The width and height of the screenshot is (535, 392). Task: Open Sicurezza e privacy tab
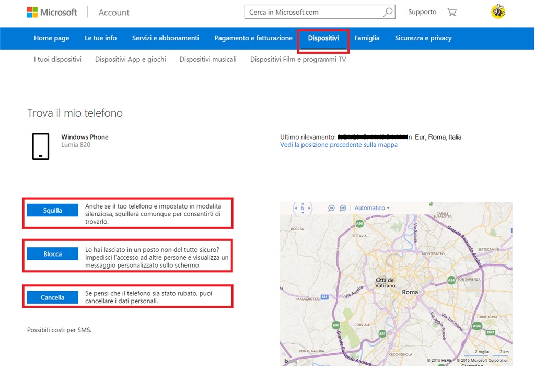point(423,38)
